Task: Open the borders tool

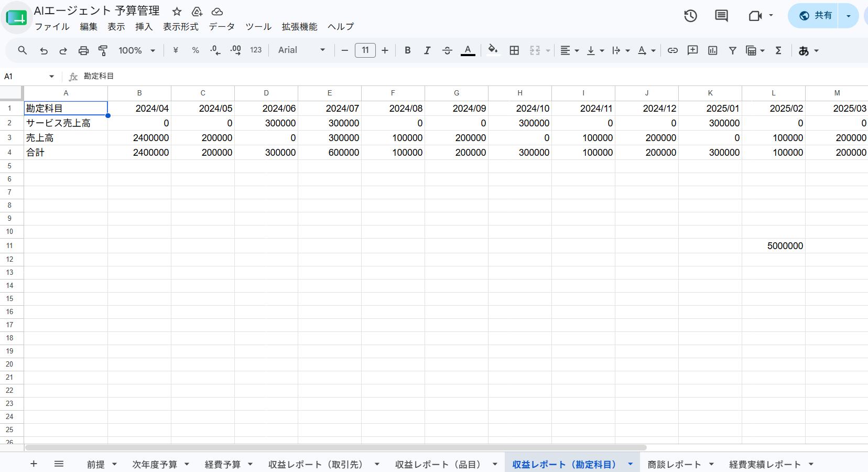Action: [514, 50]
